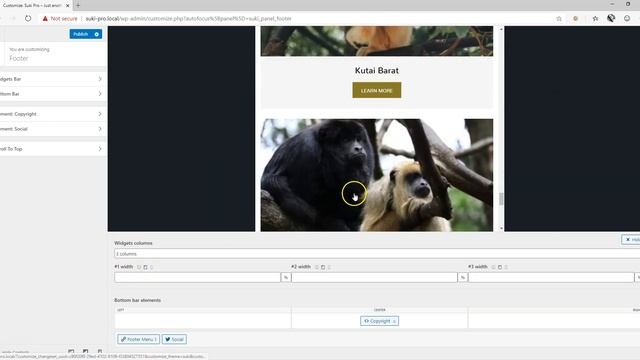Click the % unit of #1 width
This screenshot has width=640, height=360.
tap(286, 278)
